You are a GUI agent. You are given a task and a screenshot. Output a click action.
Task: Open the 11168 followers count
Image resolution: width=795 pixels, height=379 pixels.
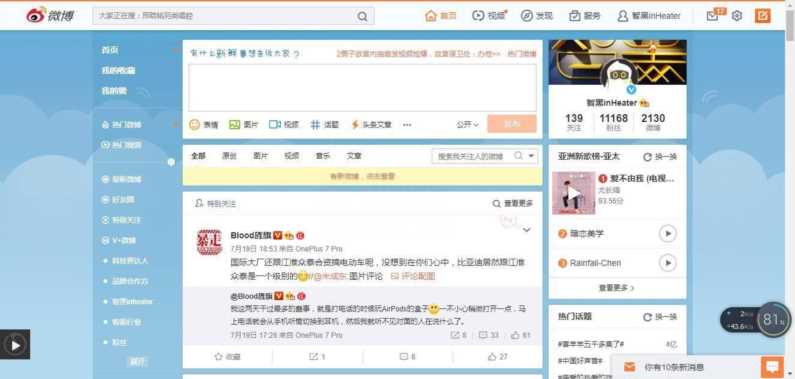(x=613, y=122)
